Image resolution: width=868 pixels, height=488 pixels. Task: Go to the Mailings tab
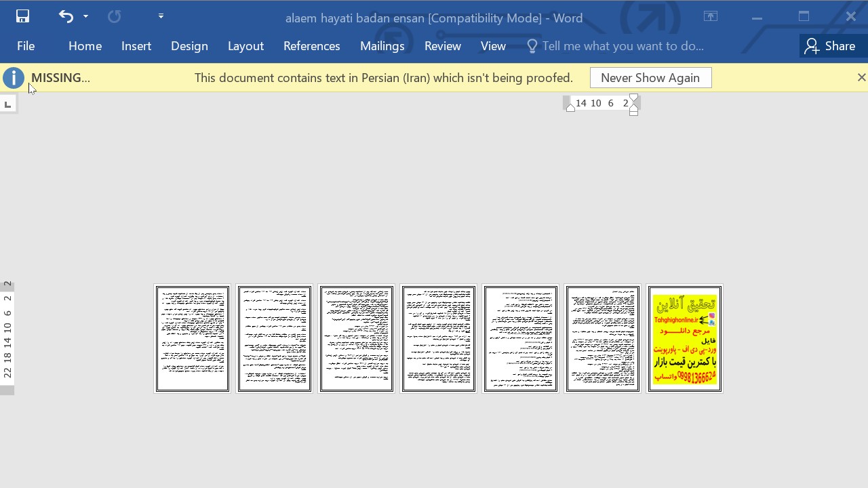click(x=382, y=46)
